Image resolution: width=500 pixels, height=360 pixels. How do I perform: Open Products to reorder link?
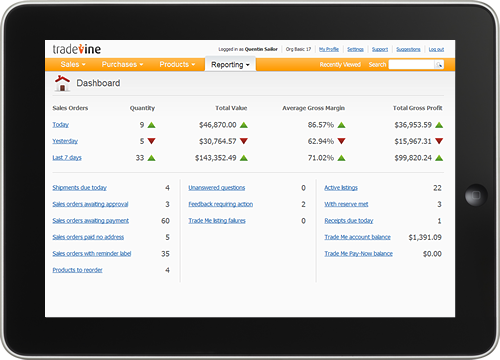pos(77,270)
